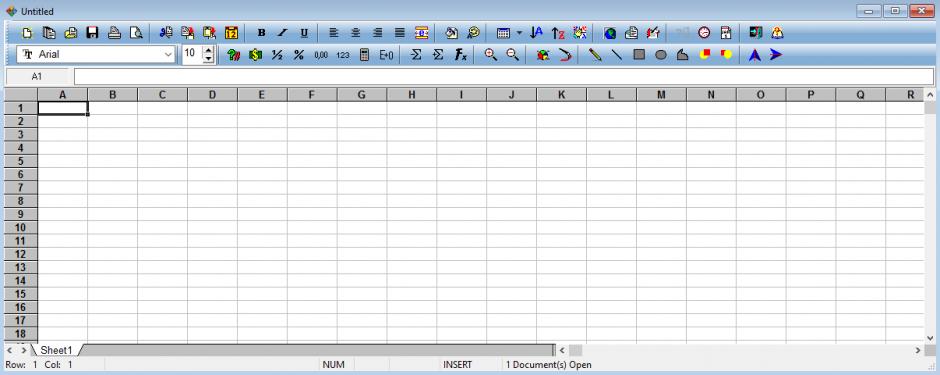Open print preview (page with magnifier)
This screenshot has height=375, width=940.
[x=136, y=33]
